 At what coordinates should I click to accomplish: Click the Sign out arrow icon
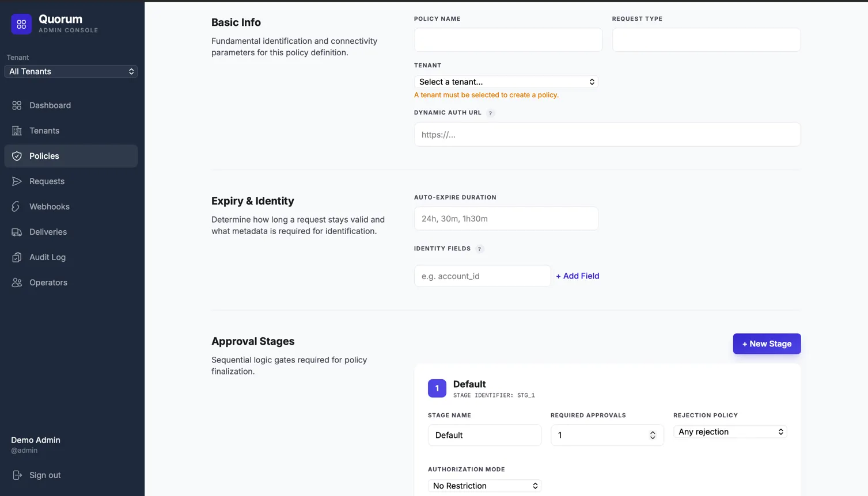[17, 475]
